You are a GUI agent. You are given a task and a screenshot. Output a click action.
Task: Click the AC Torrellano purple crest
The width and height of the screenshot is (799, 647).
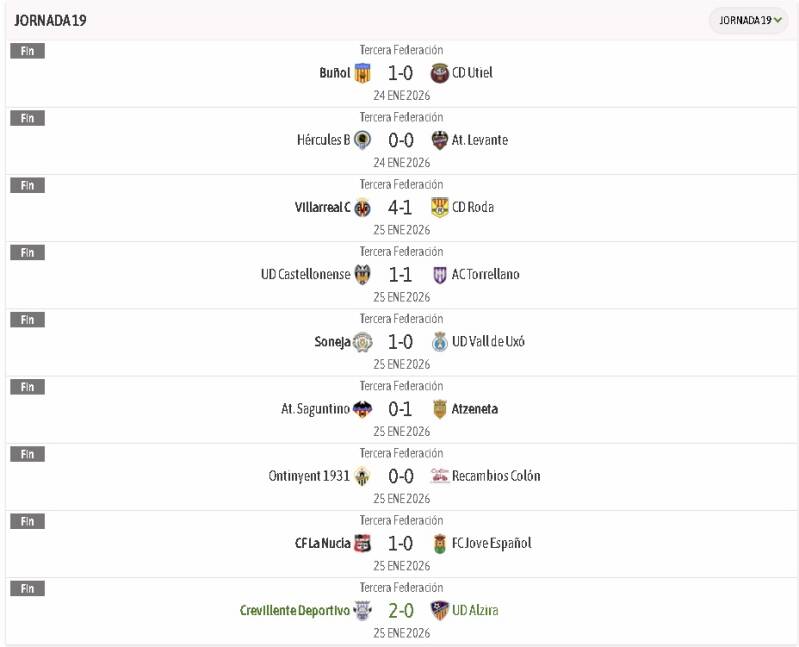(439, 274)
